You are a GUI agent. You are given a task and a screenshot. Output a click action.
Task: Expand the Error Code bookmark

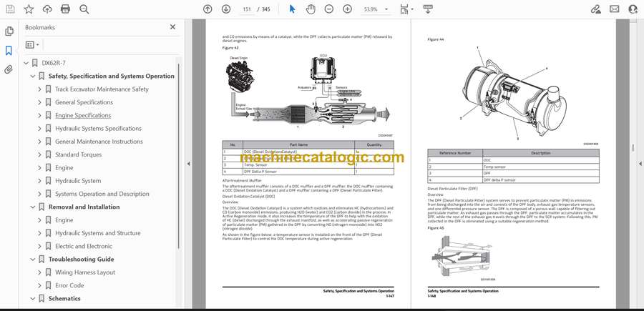(x=39, y=285)
